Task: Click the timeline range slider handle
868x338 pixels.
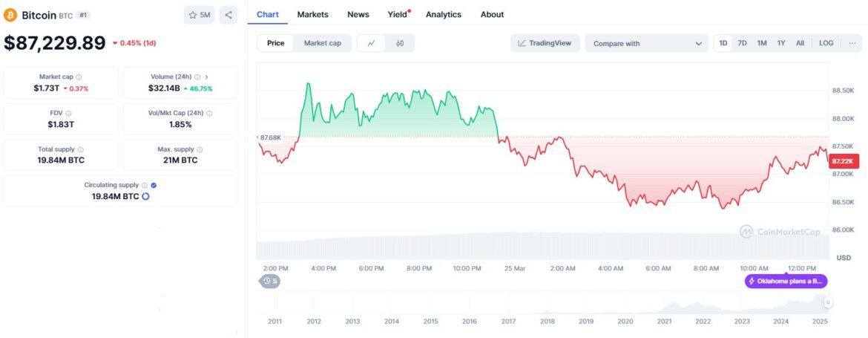Action: pos(828,302)
